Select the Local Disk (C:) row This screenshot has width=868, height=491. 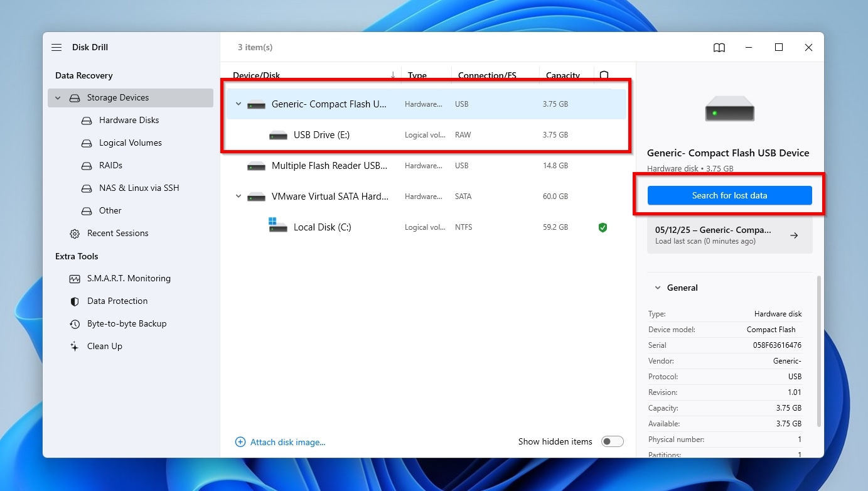point(427,227)
